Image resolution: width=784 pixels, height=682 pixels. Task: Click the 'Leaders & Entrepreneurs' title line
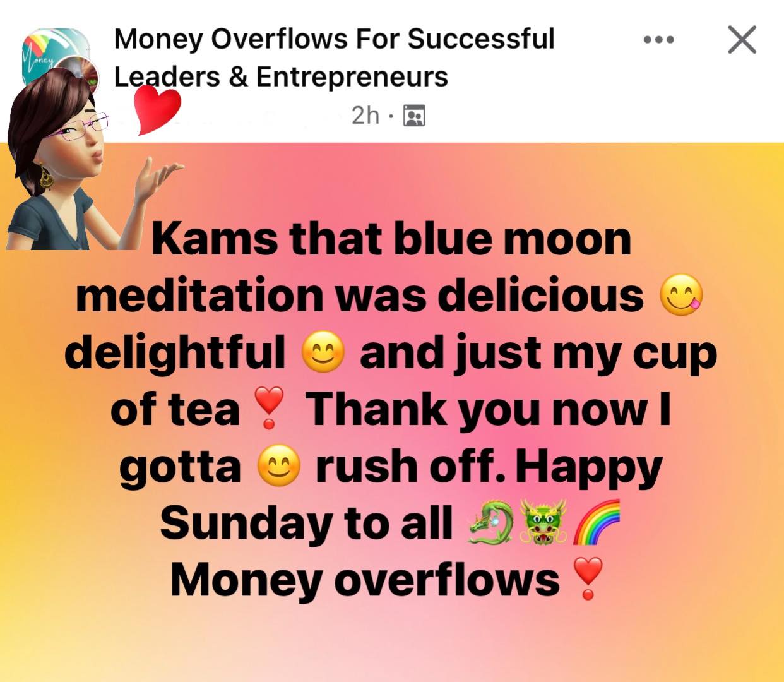[x=281, y=77]
